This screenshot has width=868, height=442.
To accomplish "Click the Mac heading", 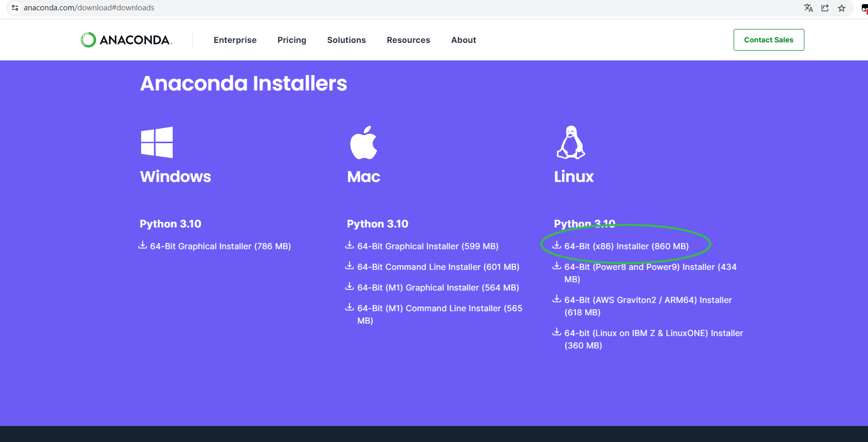I will point(363,176).
